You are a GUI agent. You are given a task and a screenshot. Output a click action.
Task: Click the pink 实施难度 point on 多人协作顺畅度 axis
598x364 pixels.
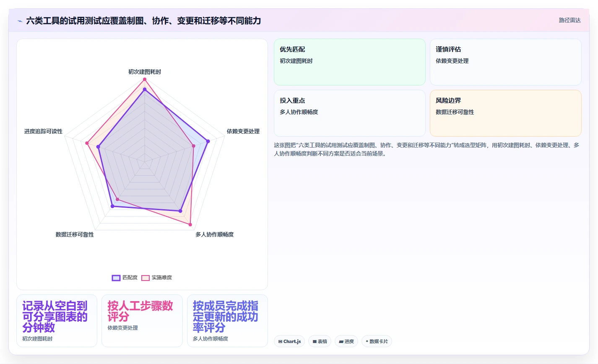pos(190,225)
